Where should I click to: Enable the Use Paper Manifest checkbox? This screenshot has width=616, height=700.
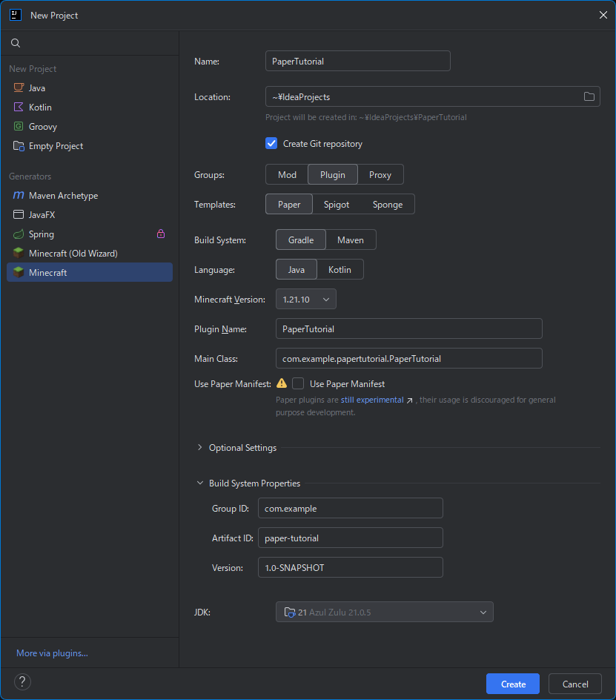point(298,383)
